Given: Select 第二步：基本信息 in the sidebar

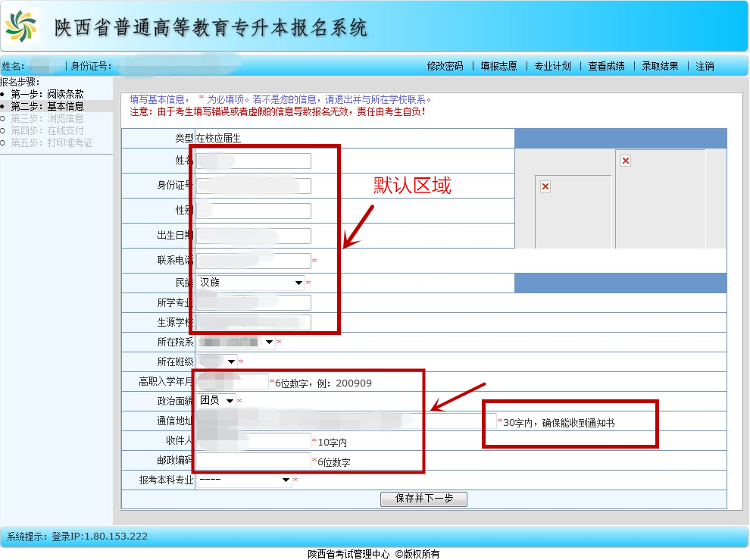Looking at the screenshot, I should coord(48,105).
